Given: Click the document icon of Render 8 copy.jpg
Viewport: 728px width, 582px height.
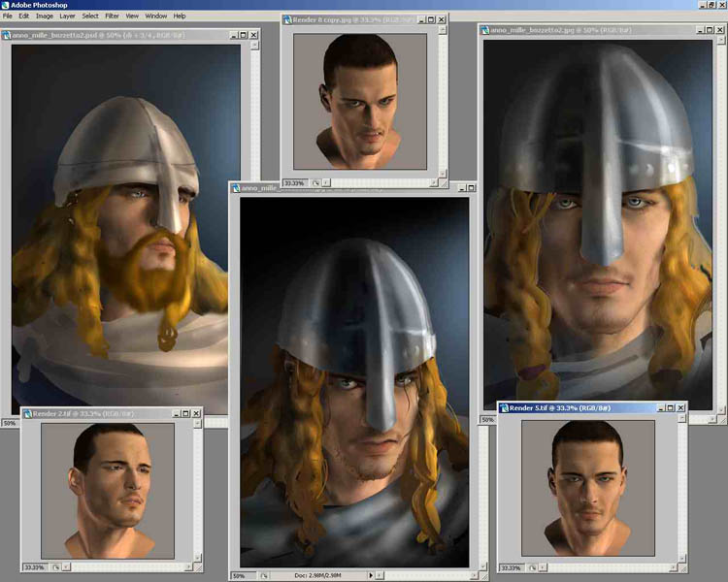Looking at the screenshot, I should (288, 19).
